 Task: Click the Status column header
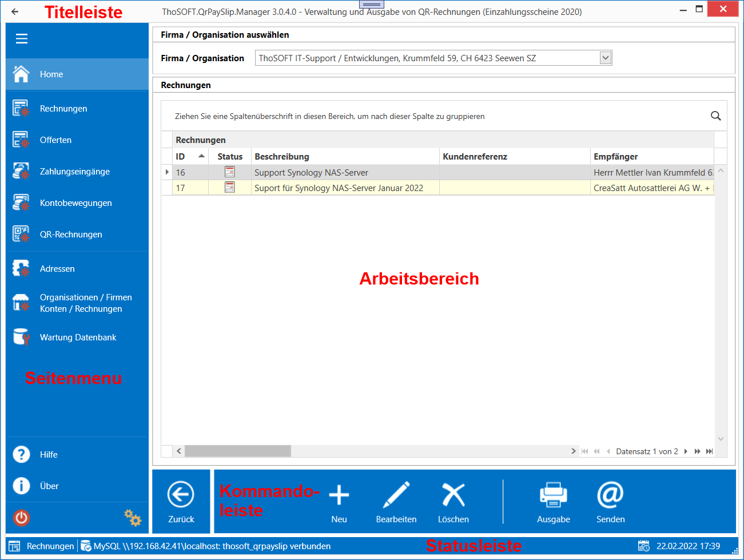click(x=230, y=156)
